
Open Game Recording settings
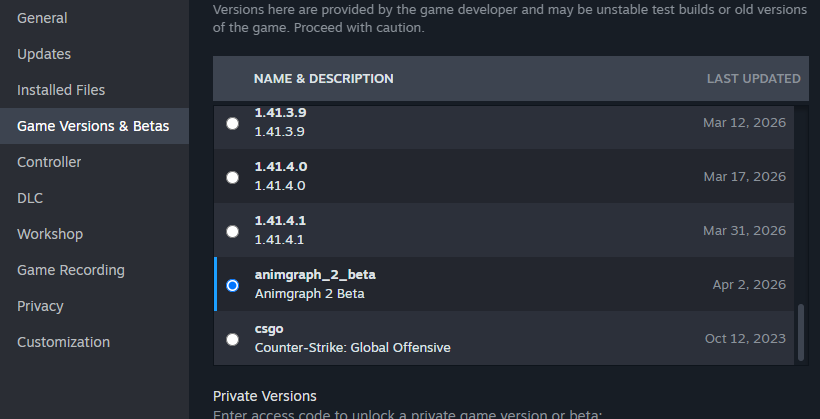click(71, 270)
